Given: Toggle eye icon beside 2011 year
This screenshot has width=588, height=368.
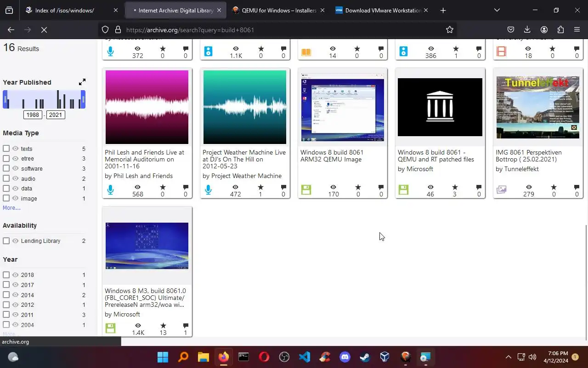Looking at the screenshot, I should pos(15,315).
